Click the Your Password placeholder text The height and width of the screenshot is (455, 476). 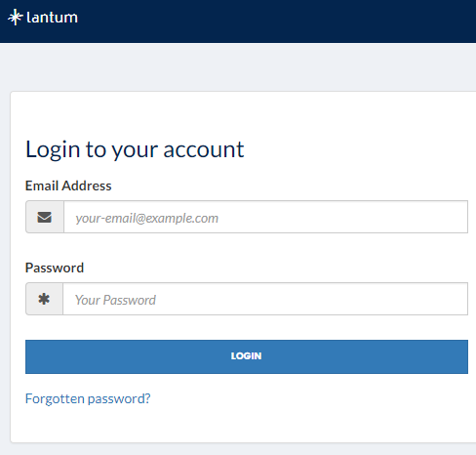[115, 300]
